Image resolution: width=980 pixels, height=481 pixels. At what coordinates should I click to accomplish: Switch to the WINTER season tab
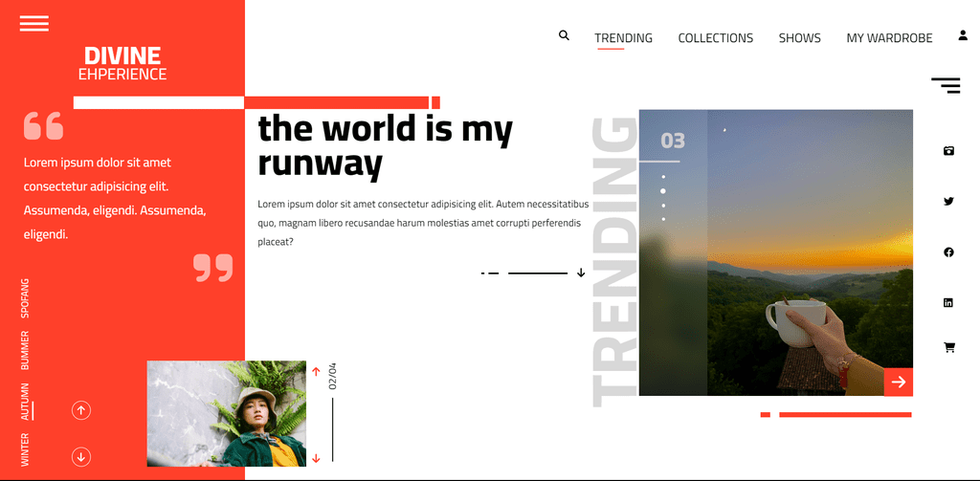26,449
